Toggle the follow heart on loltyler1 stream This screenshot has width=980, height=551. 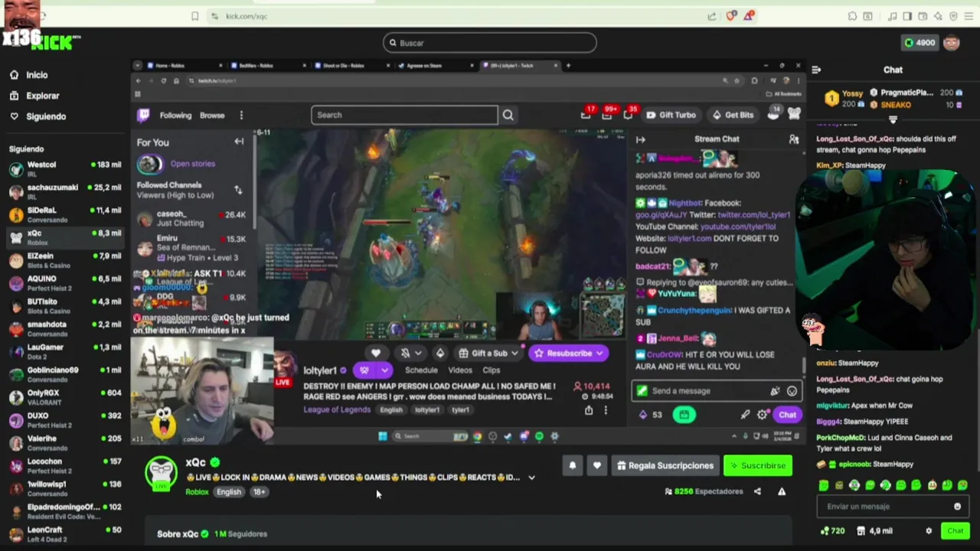[376, 353]
